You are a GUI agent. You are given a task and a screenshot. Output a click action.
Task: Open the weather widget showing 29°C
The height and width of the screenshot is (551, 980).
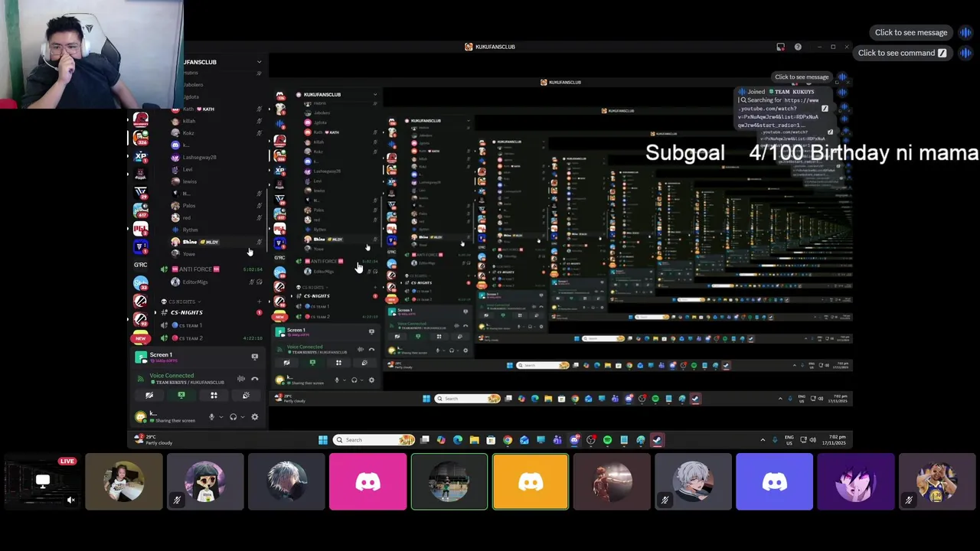(x=154, y=440)
